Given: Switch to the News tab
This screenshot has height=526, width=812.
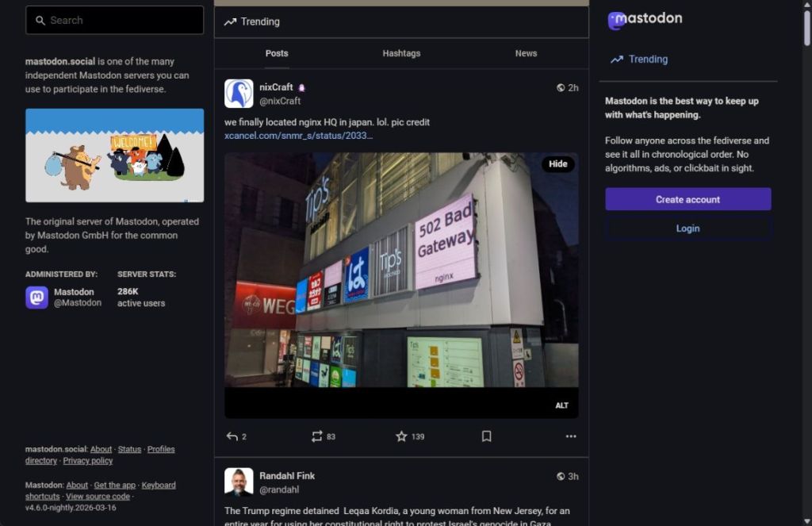Looking at the screenshot, I should click(526, 53).
